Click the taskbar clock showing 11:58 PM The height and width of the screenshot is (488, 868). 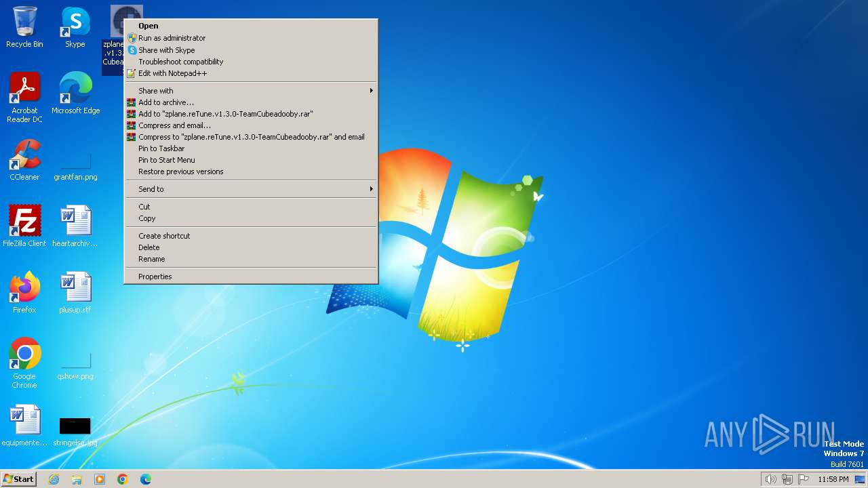point(833,479)
